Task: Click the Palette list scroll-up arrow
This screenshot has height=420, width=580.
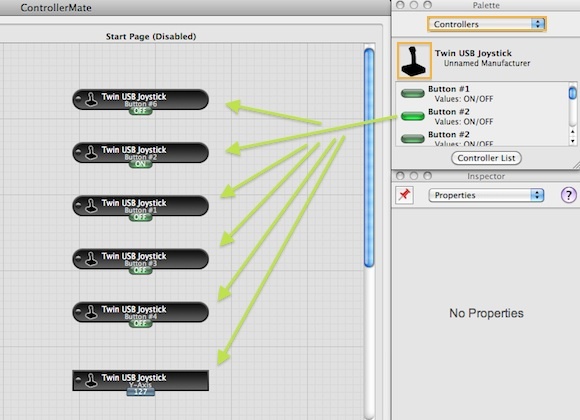Action: click(573, 132)
